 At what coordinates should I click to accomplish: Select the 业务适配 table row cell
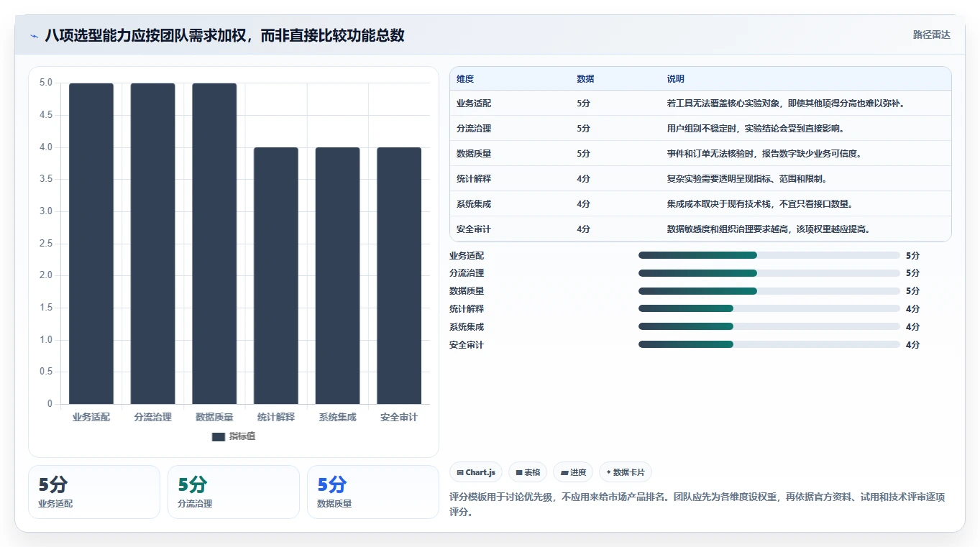click(x=474, y=104)
